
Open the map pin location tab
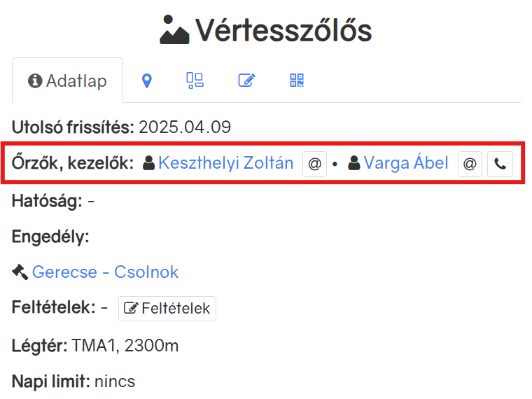click(146, 80)
